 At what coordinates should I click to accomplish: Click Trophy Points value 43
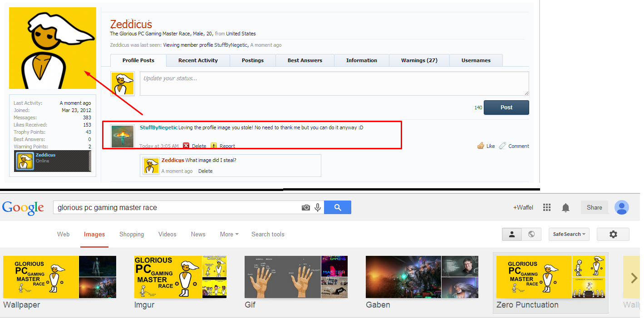click(x=88, y=132)
